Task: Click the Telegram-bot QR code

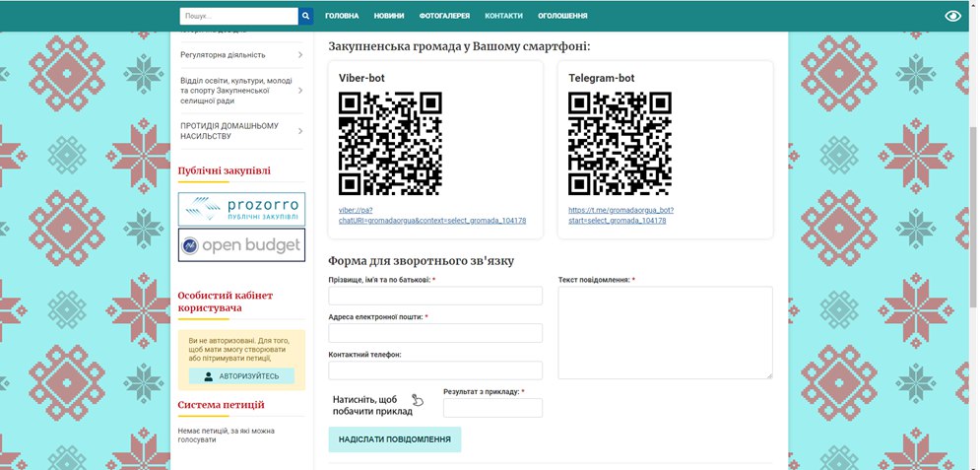Action: [620, 144]
